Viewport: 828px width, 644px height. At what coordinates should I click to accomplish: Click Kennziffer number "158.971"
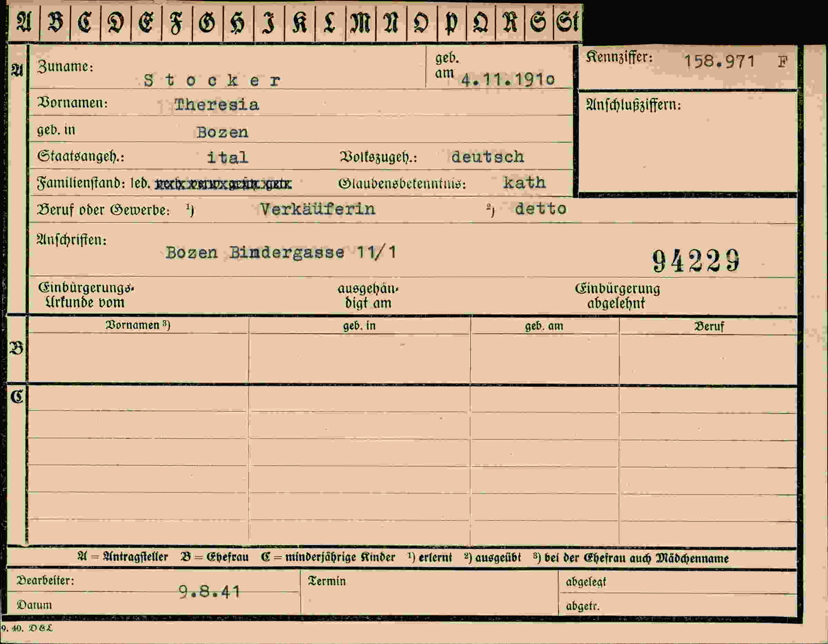(x=719, y=61)
